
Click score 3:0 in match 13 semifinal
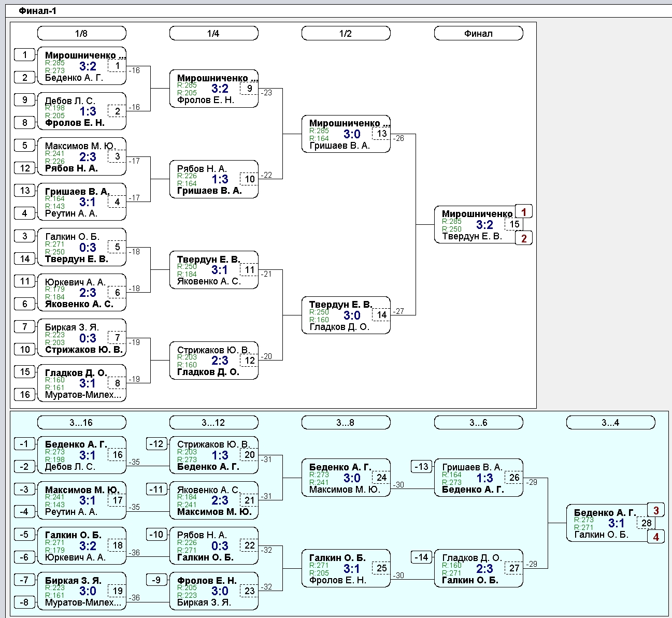point(352,134)
